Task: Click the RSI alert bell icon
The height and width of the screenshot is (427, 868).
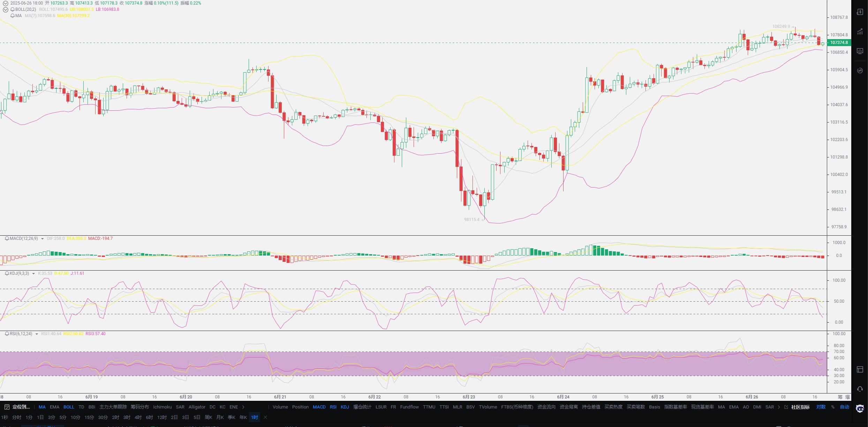Action: [x=7, y=334]
